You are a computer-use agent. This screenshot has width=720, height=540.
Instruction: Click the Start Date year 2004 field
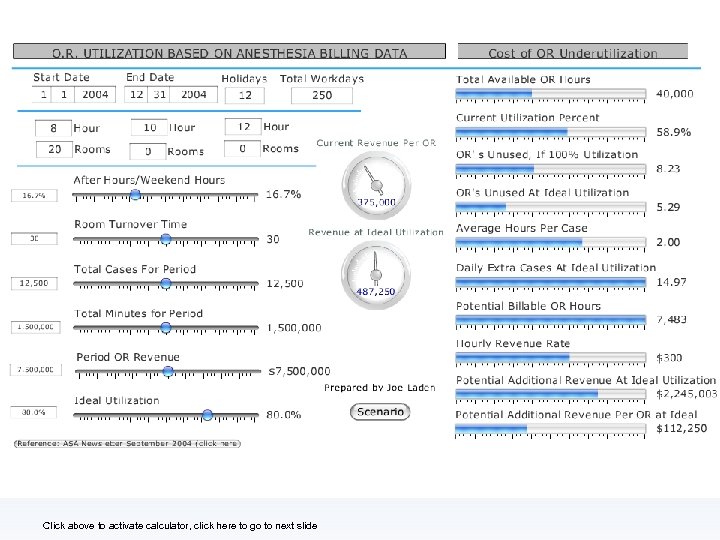coord(95,95)
